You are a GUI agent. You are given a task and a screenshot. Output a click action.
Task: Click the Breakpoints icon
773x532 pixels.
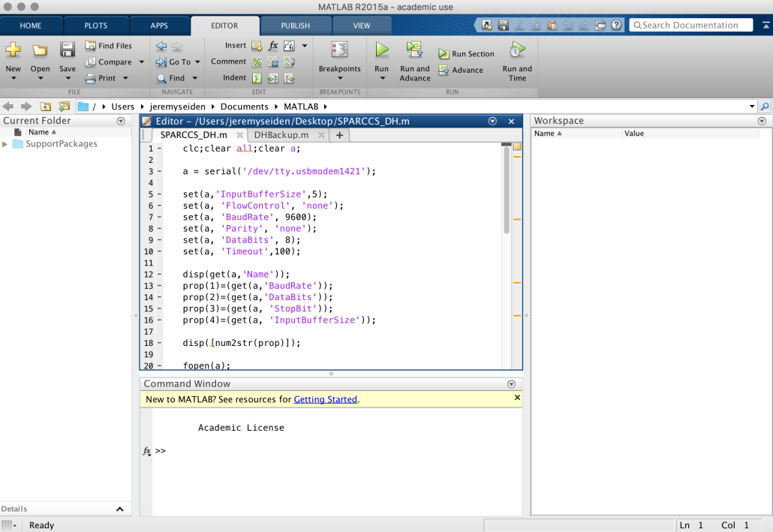pos(340,50)
